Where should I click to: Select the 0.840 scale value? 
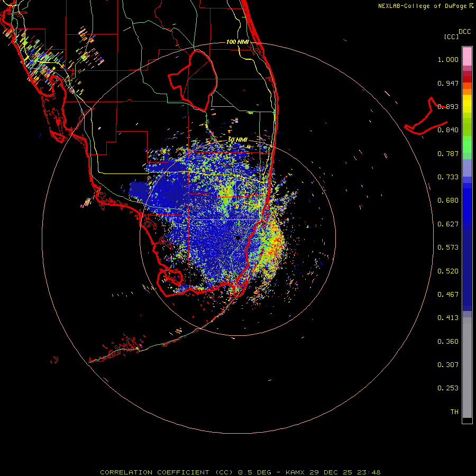[x=448, y=130]
